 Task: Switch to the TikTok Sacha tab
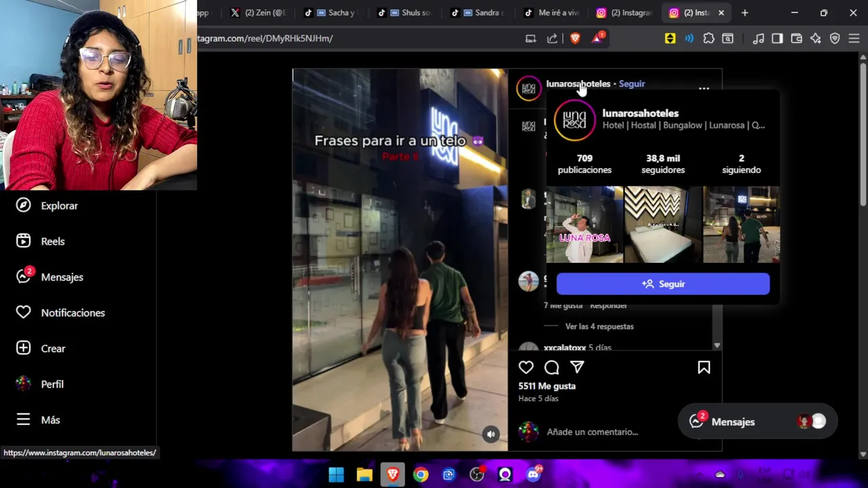331,13
